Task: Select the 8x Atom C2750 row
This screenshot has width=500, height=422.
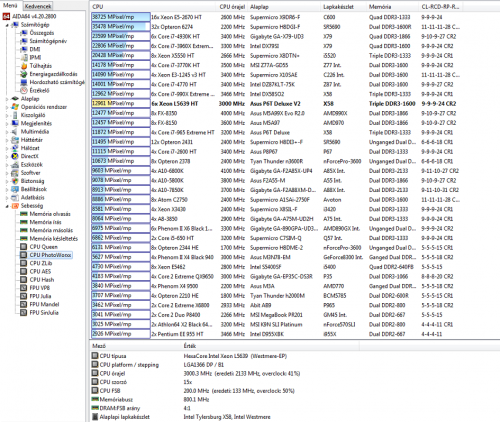Action: [x=276, y=199]
